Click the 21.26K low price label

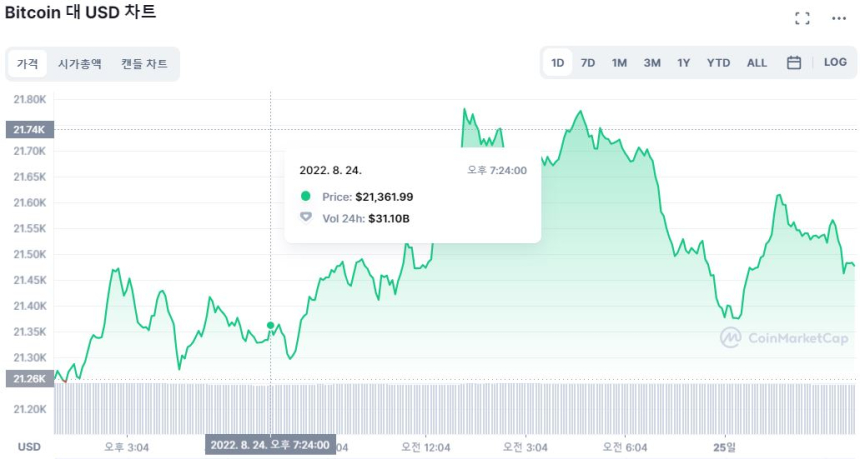[x=29, y=378]
